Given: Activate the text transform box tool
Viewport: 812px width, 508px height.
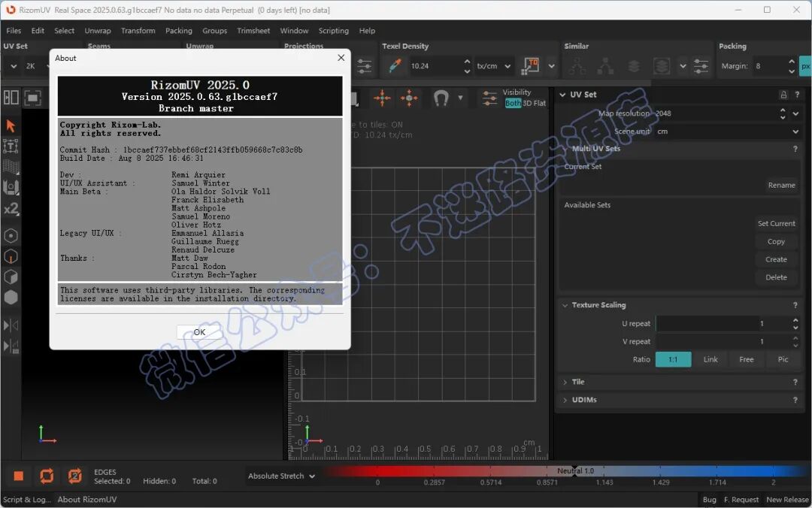Looking at the screenshot, I should pyautogui.click(x=11, y=146).
